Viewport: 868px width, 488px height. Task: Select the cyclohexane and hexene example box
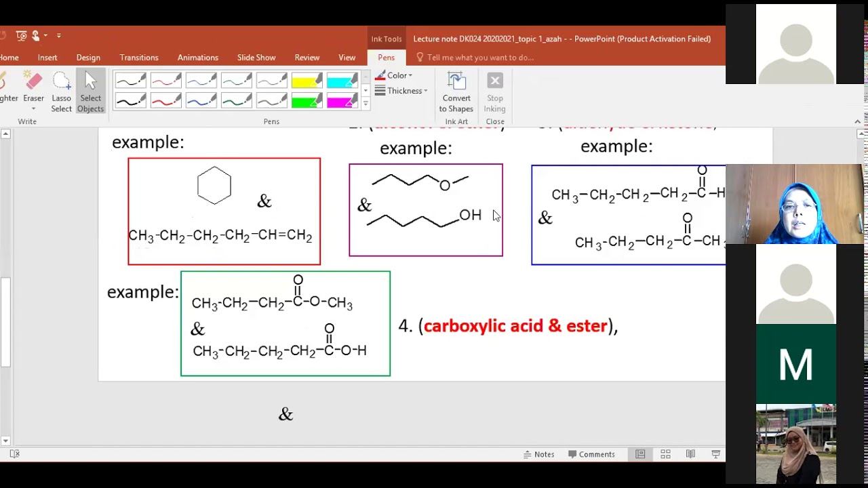224,211
